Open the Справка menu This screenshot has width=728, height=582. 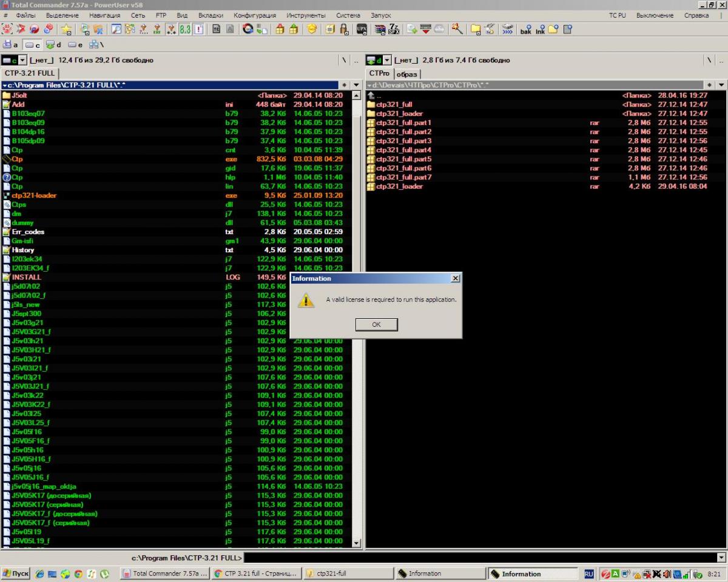(696, 15)
